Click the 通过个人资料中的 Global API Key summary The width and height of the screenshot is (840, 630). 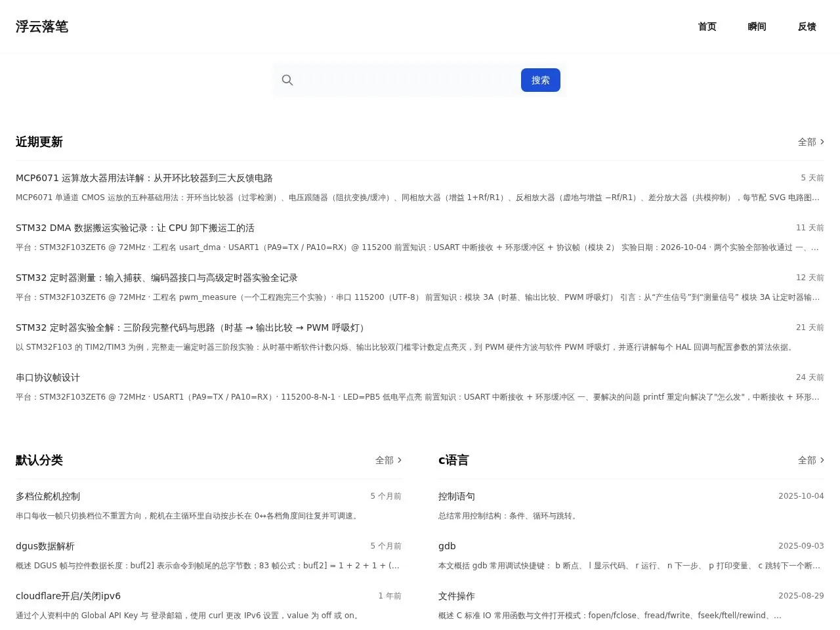189,616
